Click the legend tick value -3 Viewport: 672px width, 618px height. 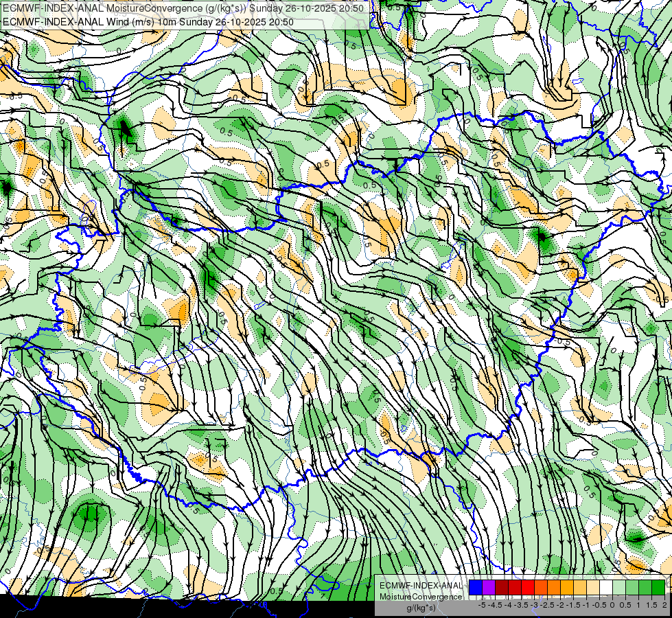[x=535, y=605]
